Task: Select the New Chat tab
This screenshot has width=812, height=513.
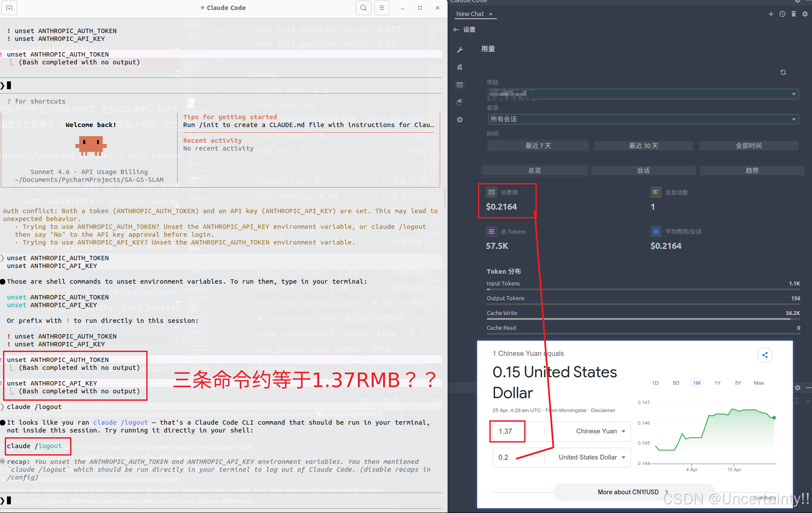Action: click(470, 14)
